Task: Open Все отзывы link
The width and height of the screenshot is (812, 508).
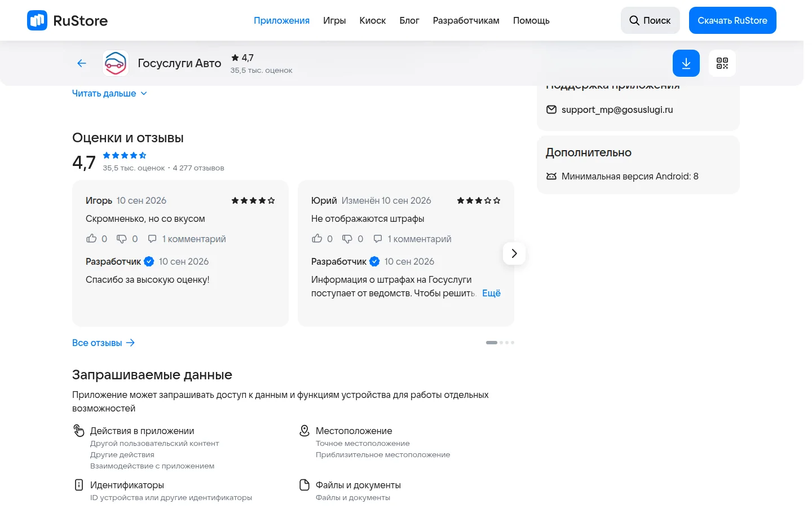Action: pyautogui.click(x=104, y=343)
